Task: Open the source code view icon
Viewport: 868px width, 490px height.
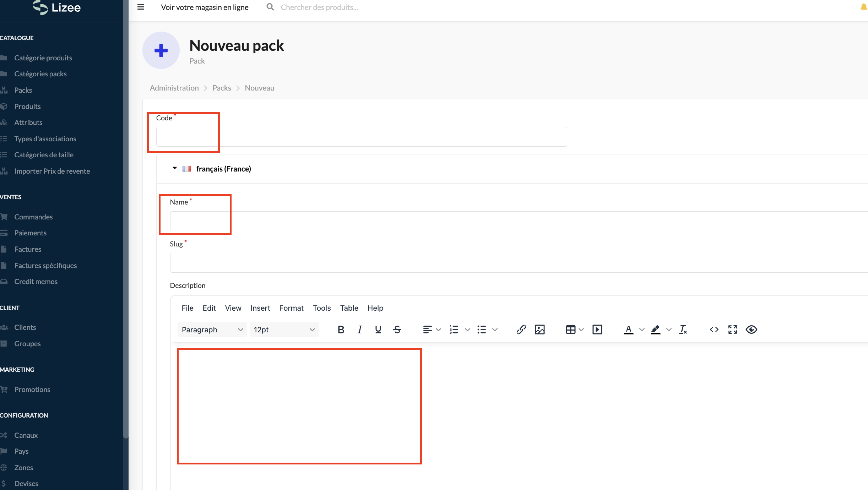Action: click(714, 330)
